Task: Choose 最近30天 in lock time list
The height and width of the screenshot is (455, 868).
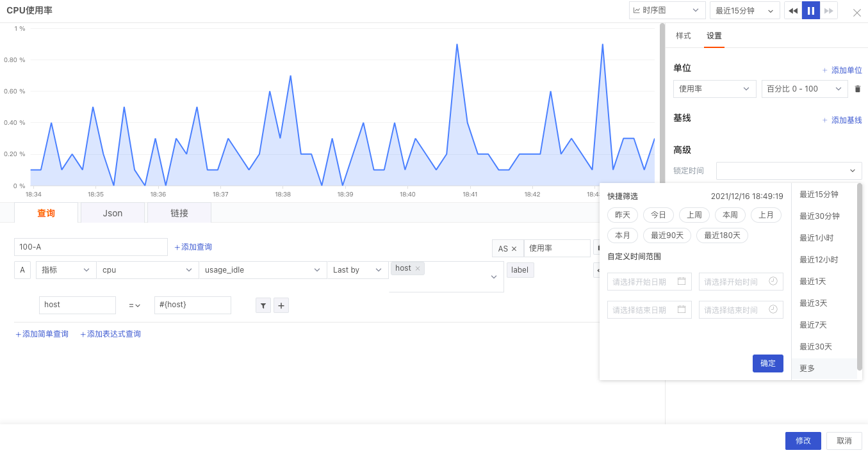Action: (x=824, y=347)
